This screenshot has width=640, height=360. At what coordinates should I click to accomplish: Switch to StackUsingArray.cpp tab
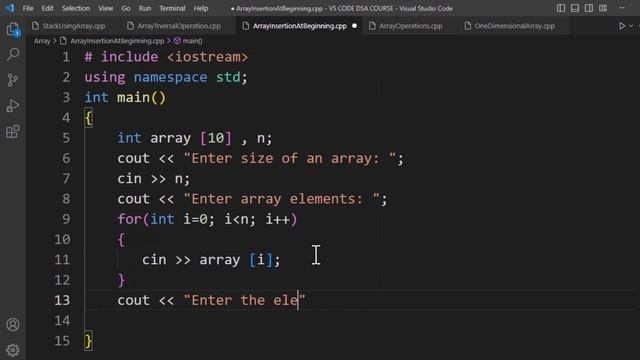pos(73,26)
